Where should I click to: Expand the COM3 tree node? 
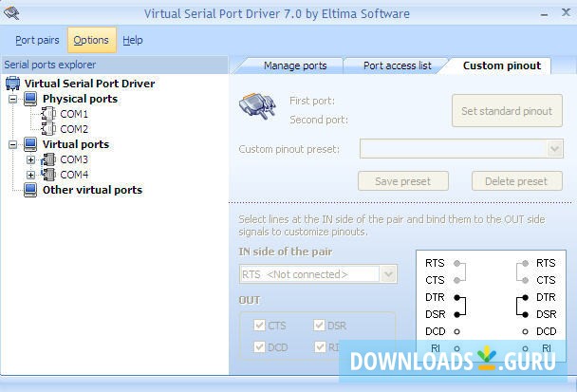pyautogui.click(x=31, y=159)
